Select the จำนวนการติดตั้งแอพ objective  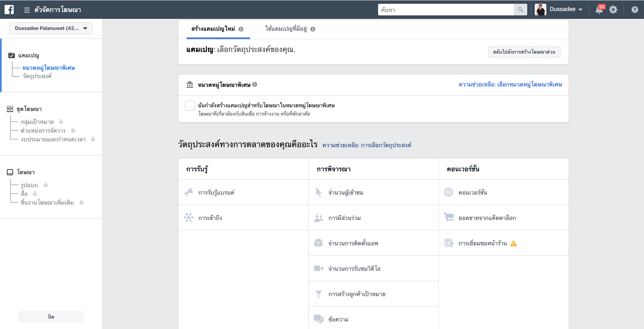coord(374,243)
